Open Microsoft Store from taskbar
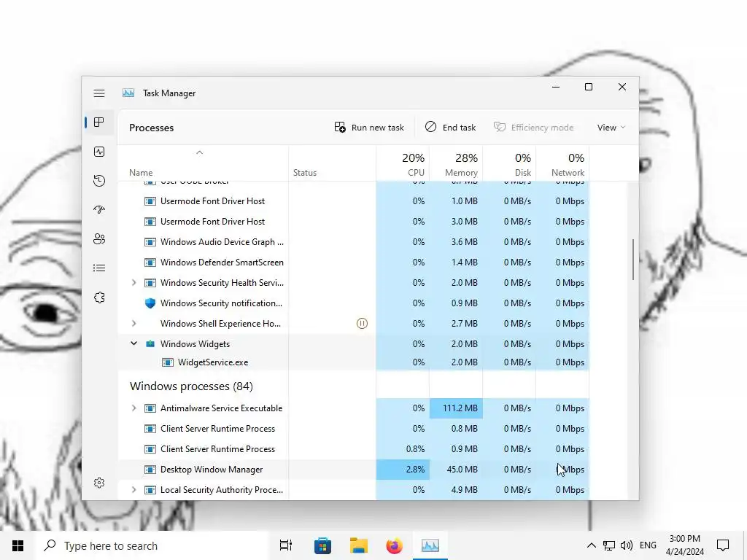 (x=322, y=545)
